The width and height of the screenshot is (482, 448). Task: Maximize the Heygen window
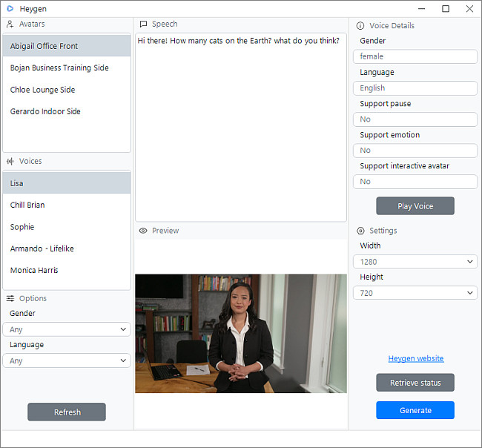click(x=446, y=9)
